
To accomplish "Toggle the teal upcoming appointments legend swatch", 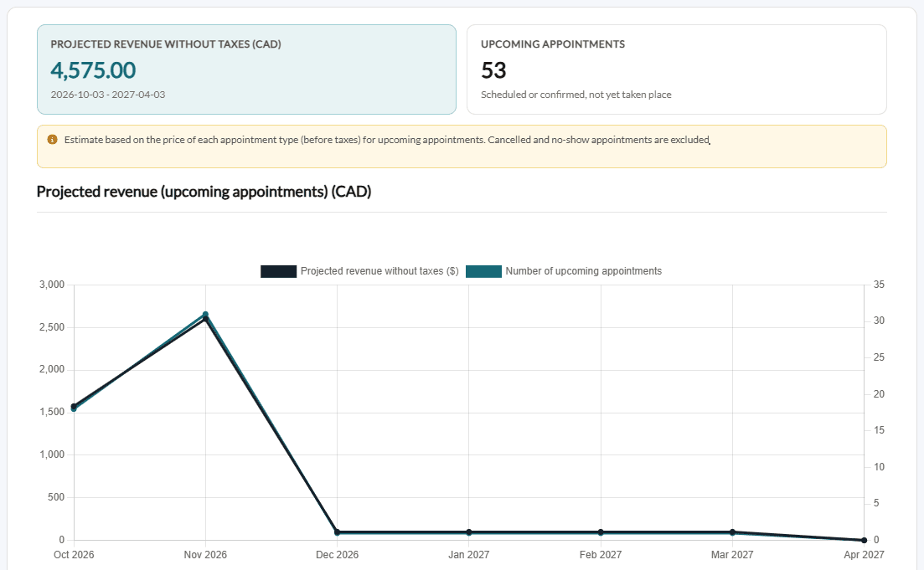I will [x=484, y=271].
